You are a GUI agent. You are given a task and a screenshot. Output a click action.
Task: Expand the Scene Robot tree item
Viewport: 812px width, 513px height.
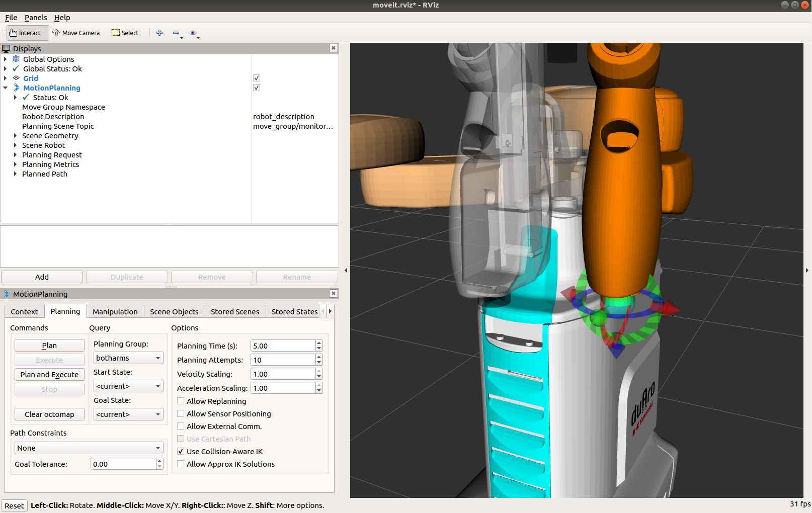pyautogui.click(x=15, y=145)
